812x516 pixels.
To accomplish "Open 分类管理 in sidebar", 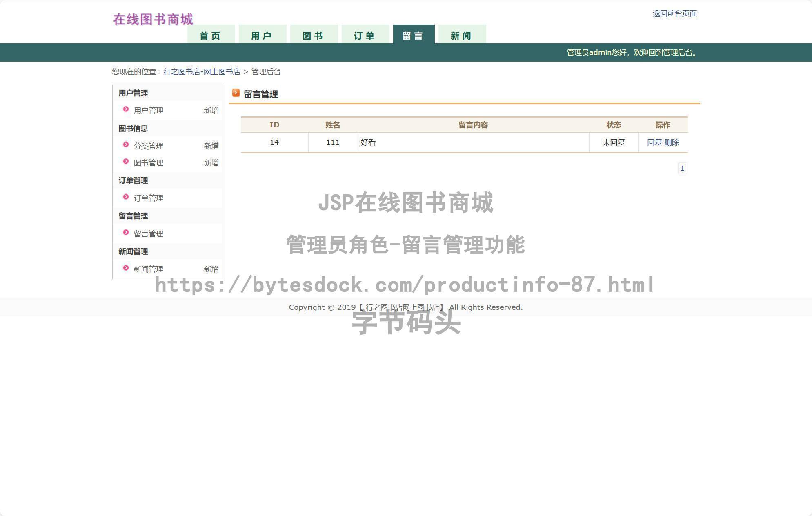I will tap(149, 146).
